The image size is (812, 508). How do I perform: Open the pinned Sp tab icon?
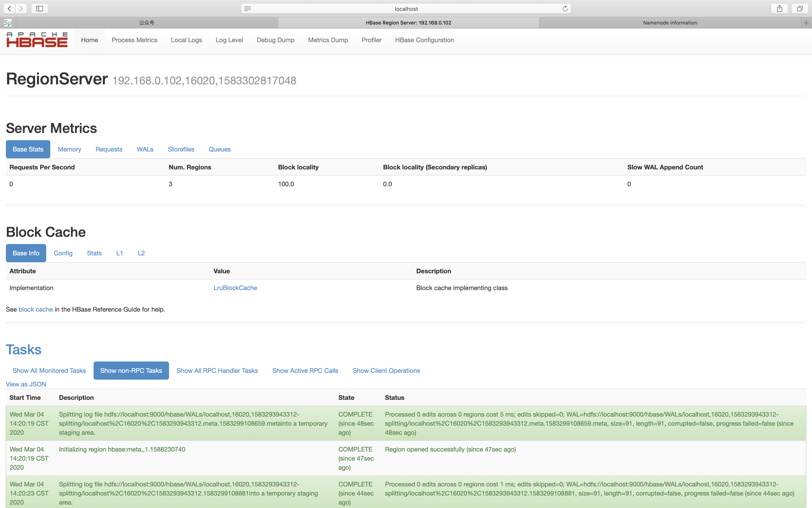click(8, 23)
